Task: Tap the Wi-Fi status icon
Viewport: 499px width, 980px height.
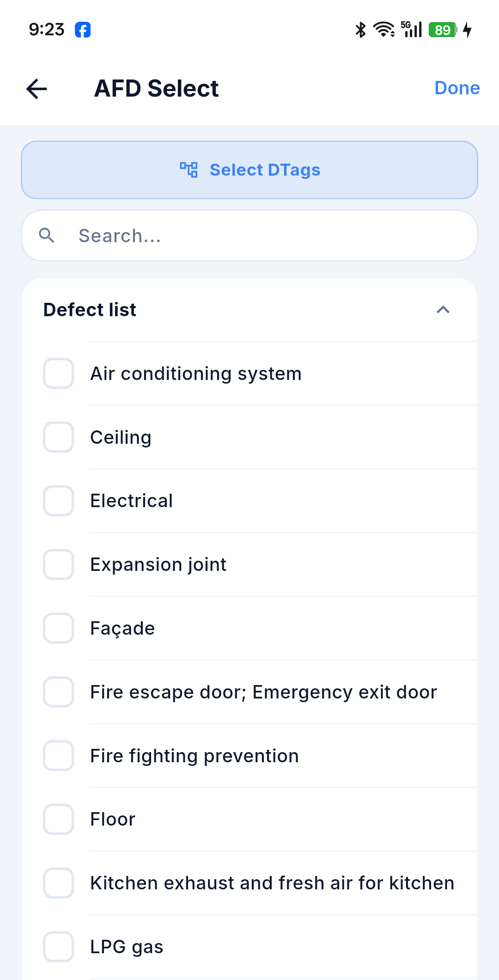Action: [383, 30]
